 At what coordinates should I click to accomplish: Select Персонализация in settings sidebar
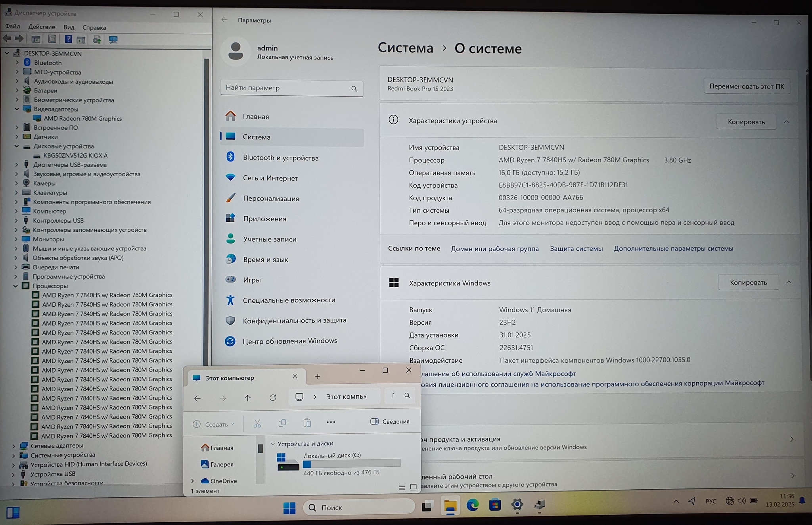271,198
